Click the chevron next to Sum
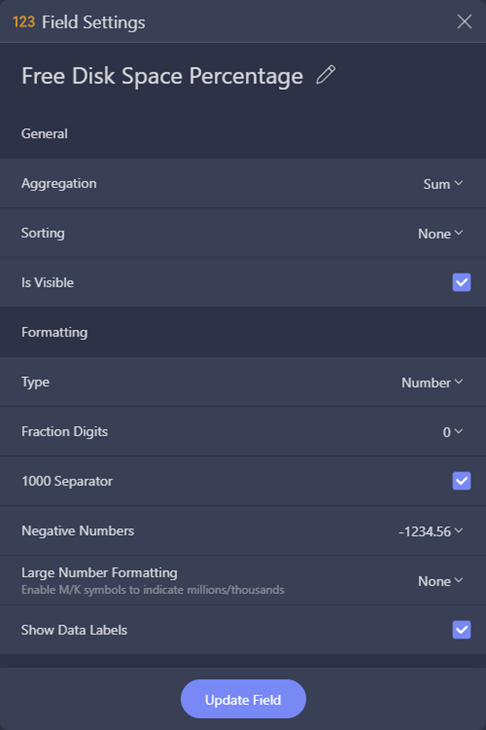This screenshot has height=730, width=486. coord(459,183)
